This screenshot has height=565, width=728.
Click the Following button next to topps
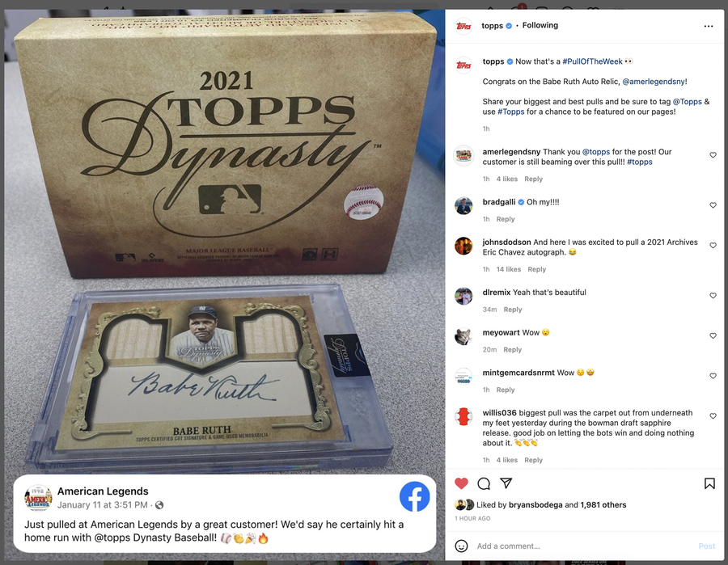[540, 26]
